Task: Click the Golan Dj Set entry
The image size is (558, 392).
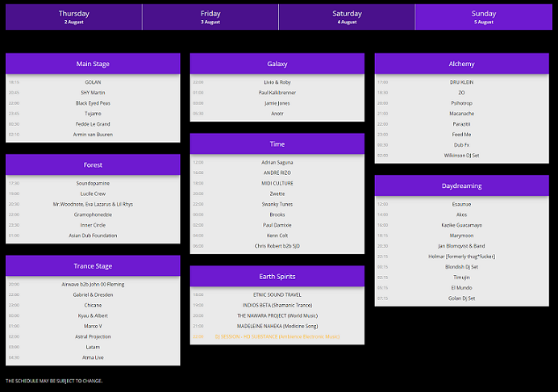Action: tap(461, 298)
